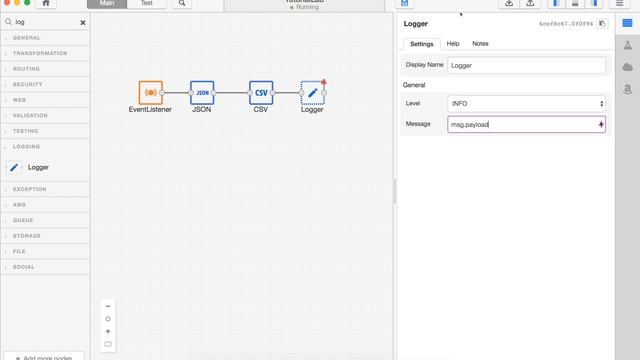Open the Amazon sidebar icon
Screen dimensions: 640x360
click(x=628, y=89)
